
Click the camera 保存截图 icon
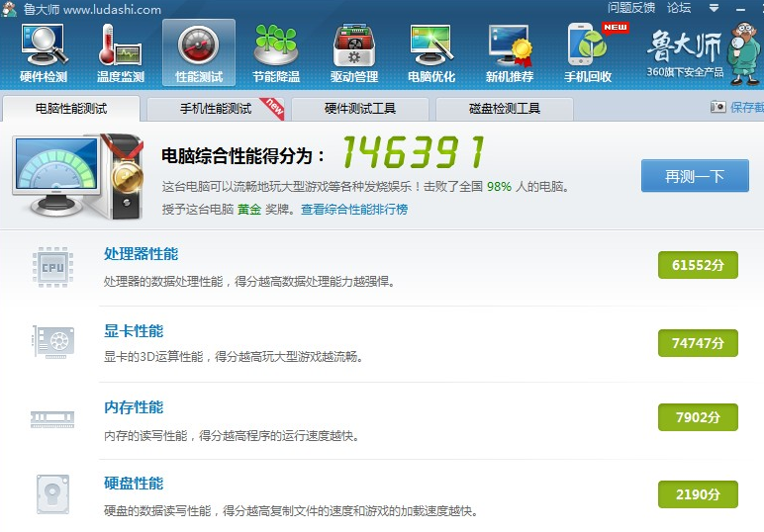[x=717, y=107]
